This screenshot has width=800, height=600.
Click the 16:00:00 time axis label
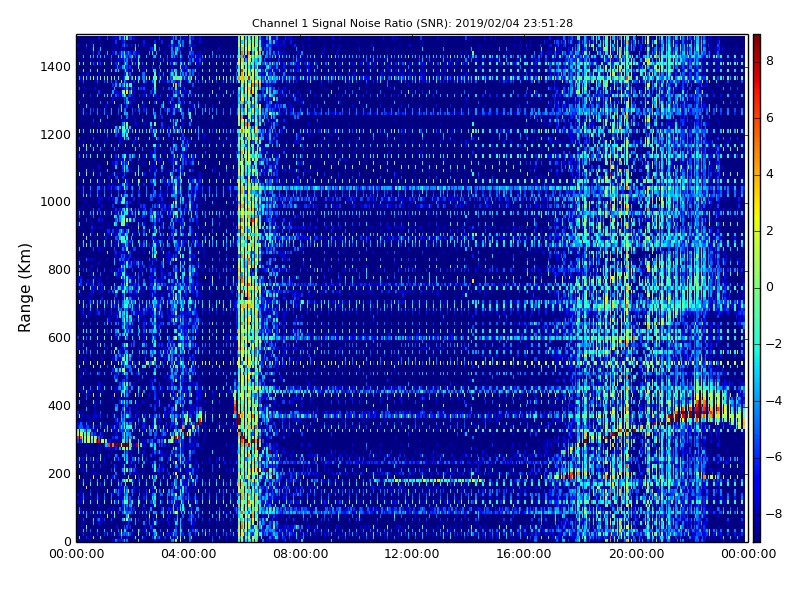524,554
